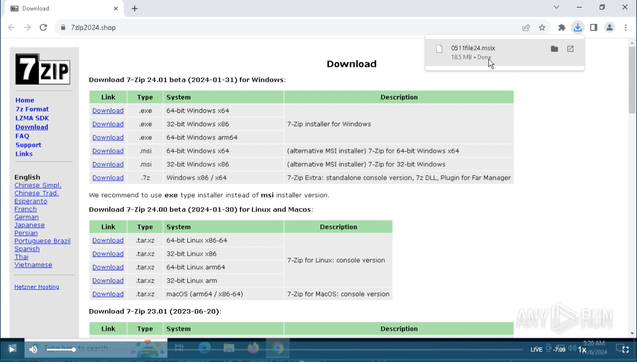
Task: Open Microsoft Edge from the taskbar
Action: pyautogui.click(x=204, y=348)
